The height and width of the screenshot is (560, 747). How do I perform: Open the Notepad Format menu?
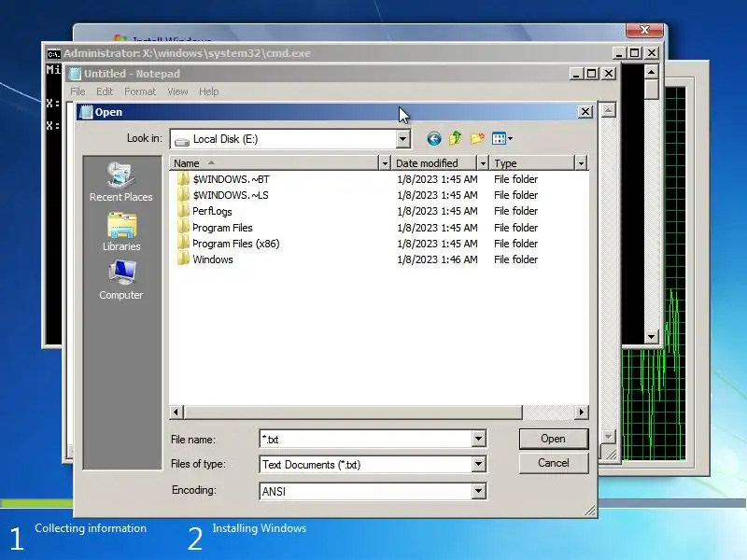coord(140,91)
